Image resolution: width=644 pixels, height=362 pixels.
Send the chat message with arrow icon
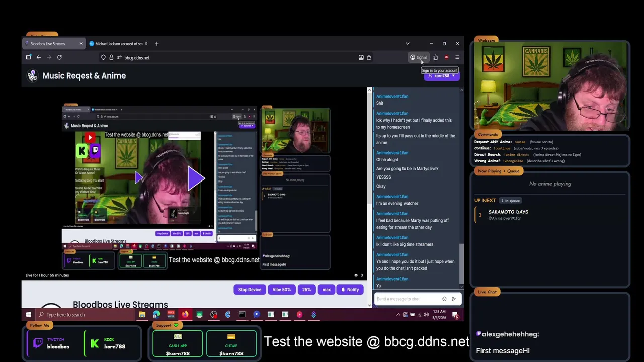tap(454, 299)
